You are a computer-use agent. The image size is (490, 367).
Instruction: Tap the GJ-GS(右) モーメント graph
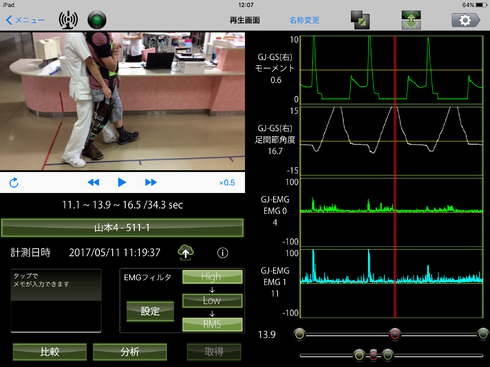pos(392,70)
